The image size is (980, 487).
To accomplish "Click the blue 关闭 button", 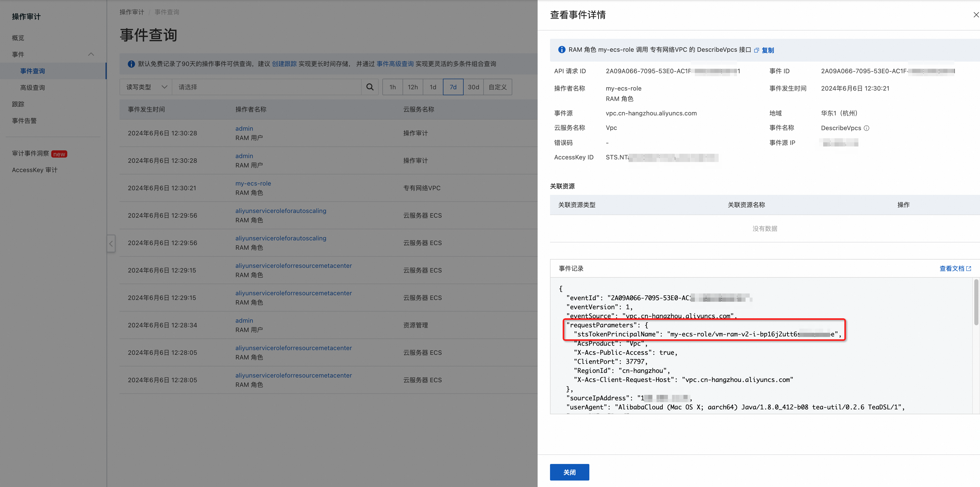I will [x=569, y=472].
